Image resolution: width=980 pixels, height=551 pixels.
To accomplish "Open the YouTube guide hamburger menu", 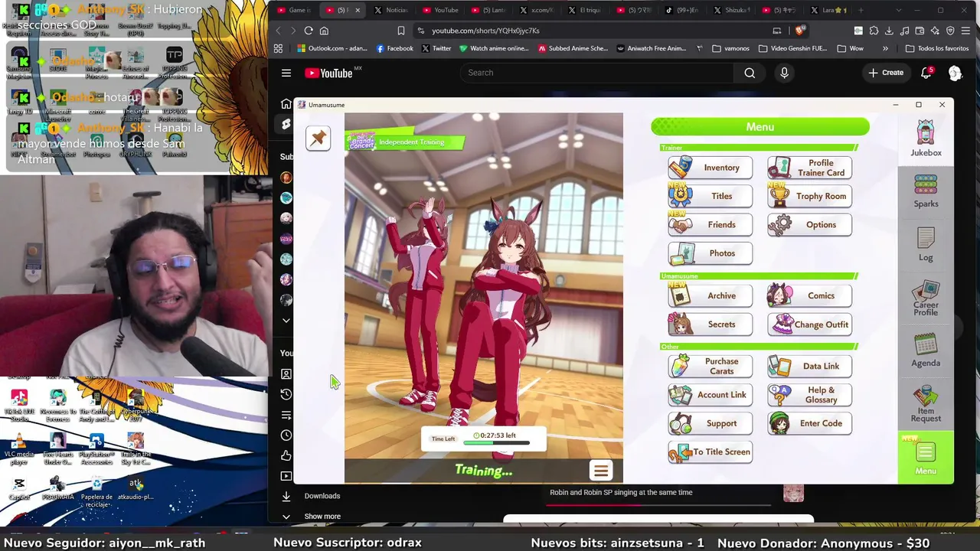I will (286, 73).
